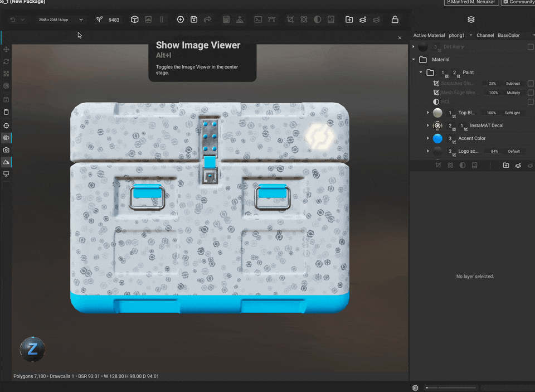
Task: Click the Z axis orientation gizmo
Action: point(32,349)
